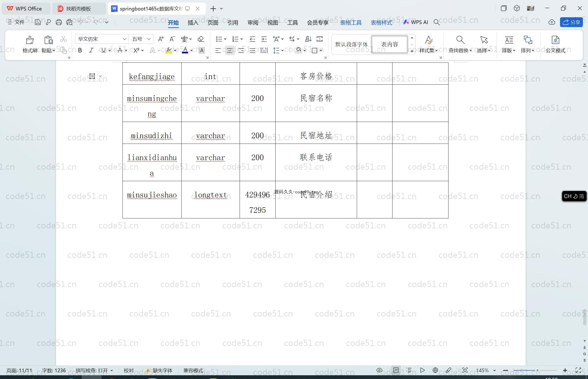This screenshot has height=379, width=588.
Task: Click the Clear Formatting eraser icon
Action: [201, 39]
